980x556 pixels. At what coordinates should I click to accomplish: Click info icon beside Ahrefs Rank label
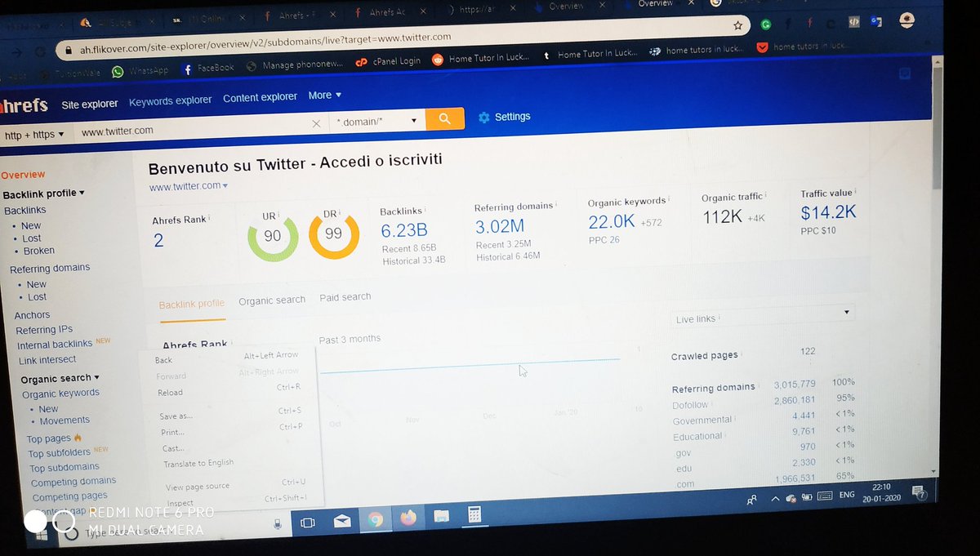210,218
